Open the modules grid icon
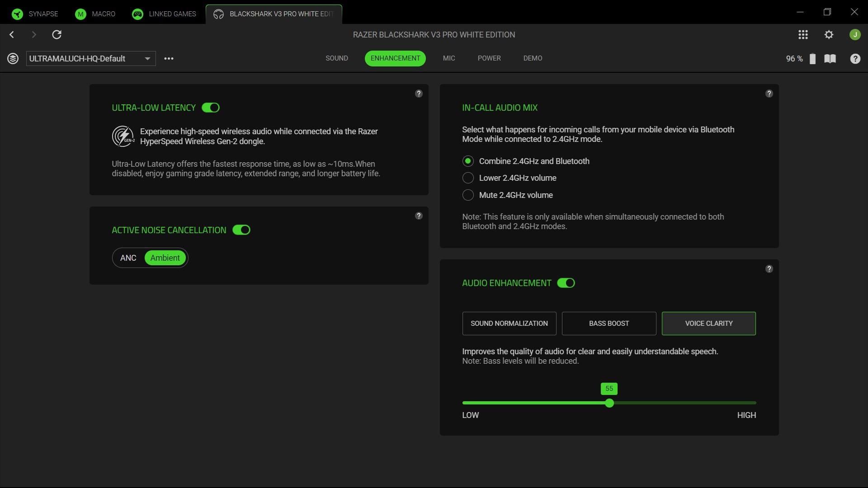 click(x=803, y=35)
